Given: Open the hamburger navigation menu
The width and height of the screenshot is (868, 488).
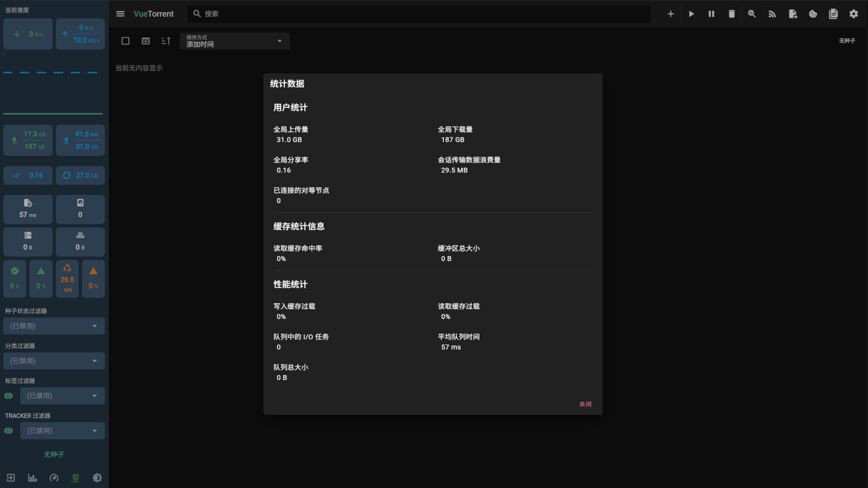Looking at the screenshot, I should [120, 14].
